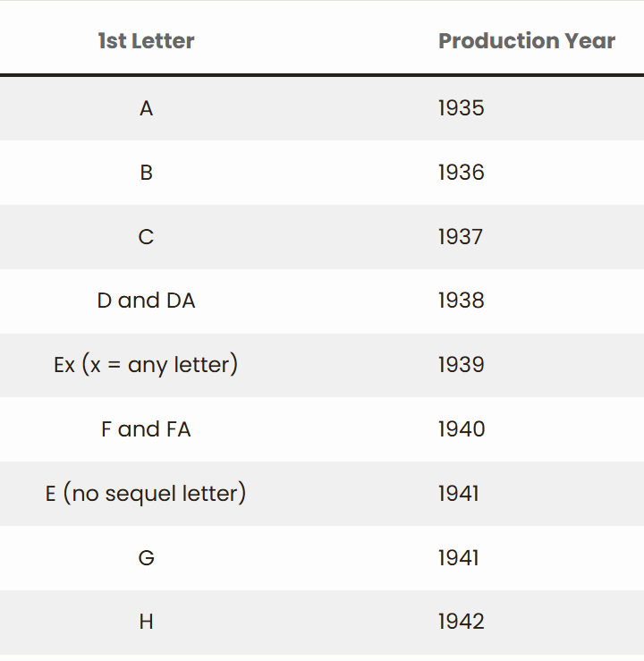The image size is (644, 661).
Task: Click 'Ex (x = any letter)' cell
Action: (146, 365)
